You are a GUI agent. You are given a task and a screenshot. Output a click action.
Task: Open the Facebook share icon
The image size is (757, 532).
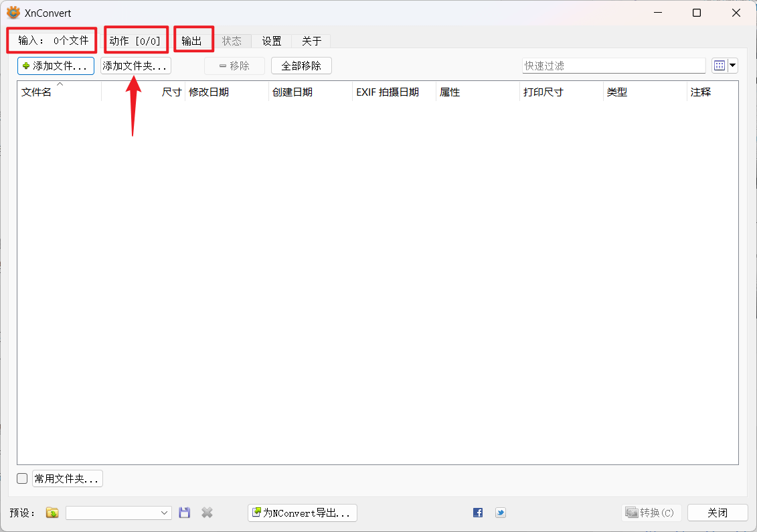tap(478, 513)
